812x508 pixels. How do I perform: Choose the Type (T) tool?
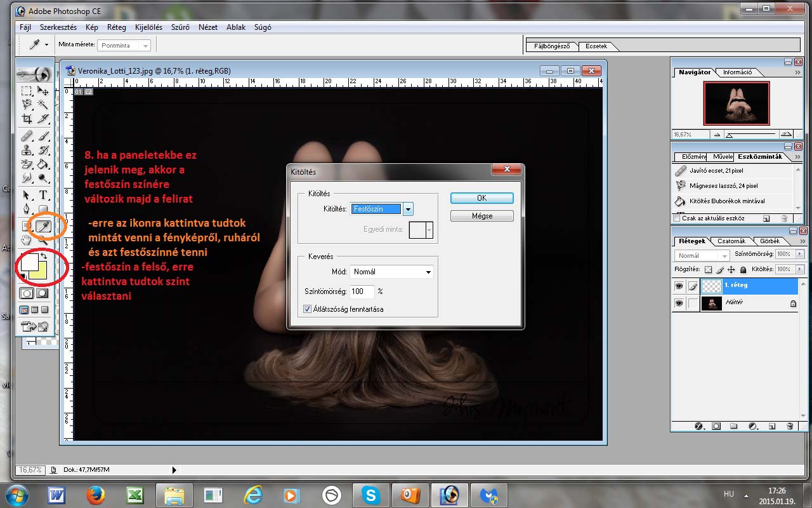pos(43,195)
